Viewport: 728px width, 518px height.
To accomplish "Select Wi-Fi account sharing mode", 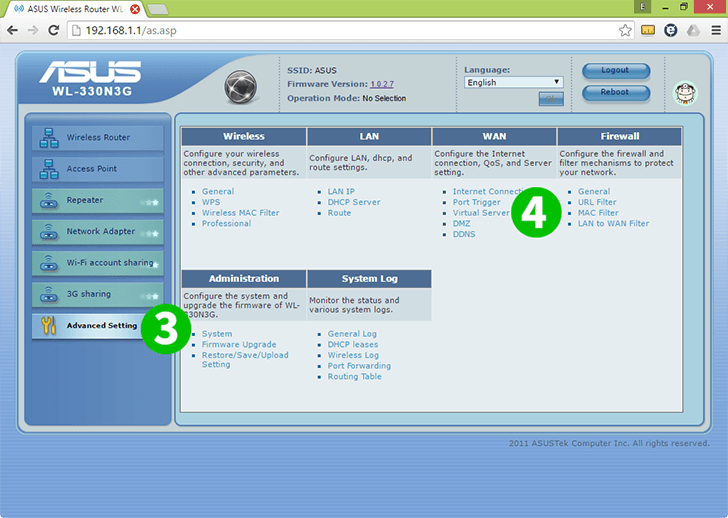I will (98, 263).
